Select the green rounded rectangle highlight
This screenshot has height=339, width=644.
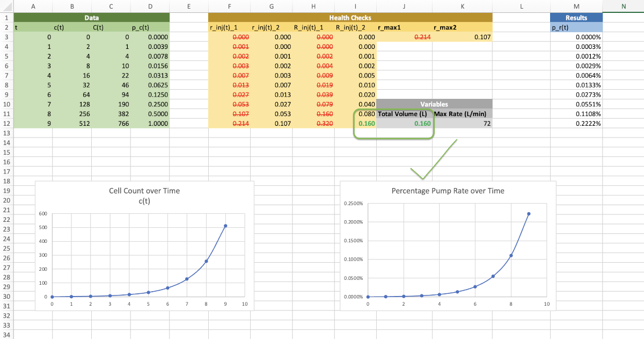(393, 138)
